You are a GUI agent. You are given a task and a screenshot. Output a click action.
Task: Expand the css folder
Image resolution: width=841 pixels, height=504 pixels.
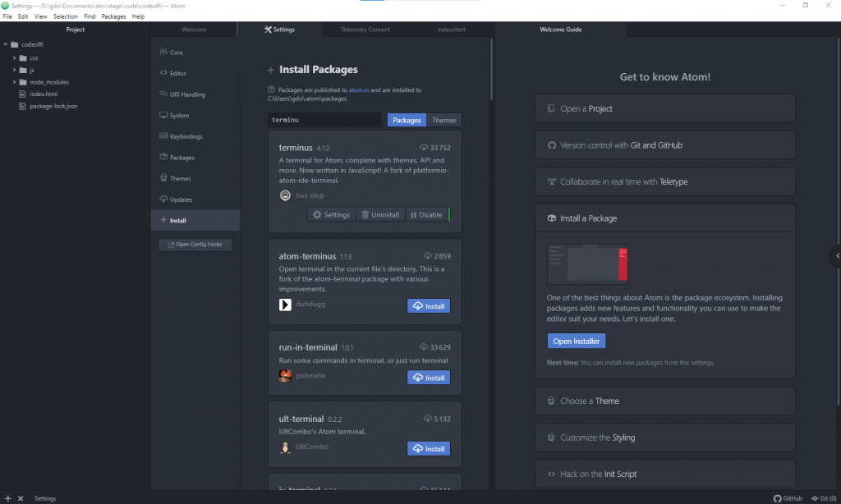pos(14,58)
